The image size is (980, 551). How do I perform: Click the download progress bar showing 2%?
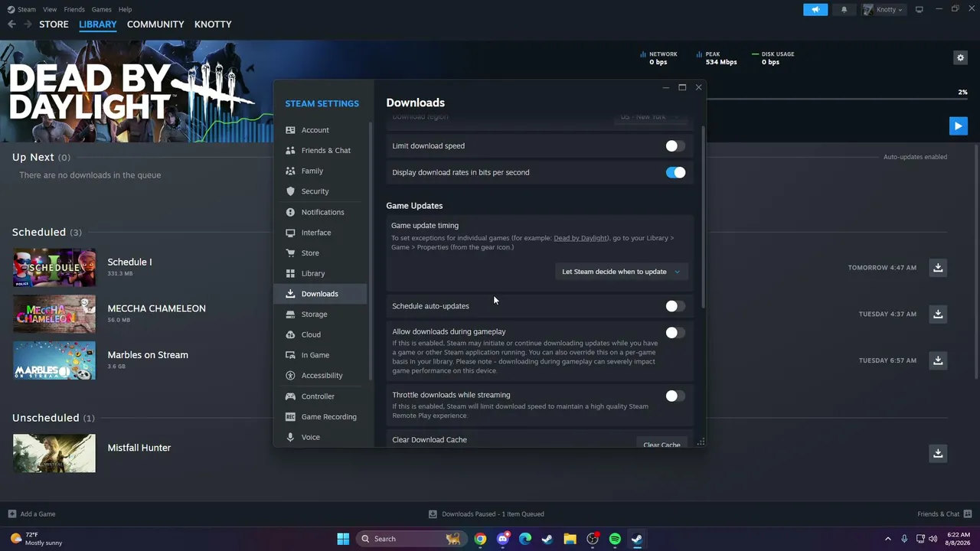coord(836,99)
